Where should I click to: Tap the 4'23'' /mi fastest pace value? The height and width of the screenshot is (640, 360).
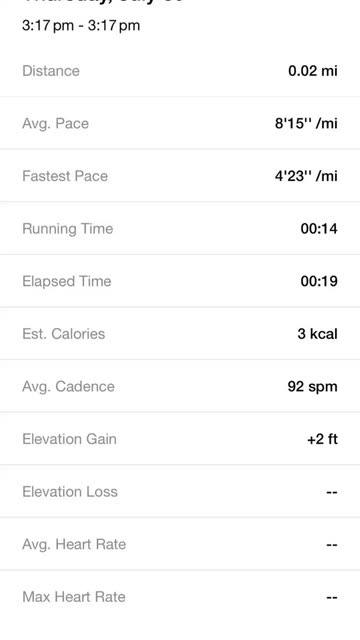tap(306, 176)
